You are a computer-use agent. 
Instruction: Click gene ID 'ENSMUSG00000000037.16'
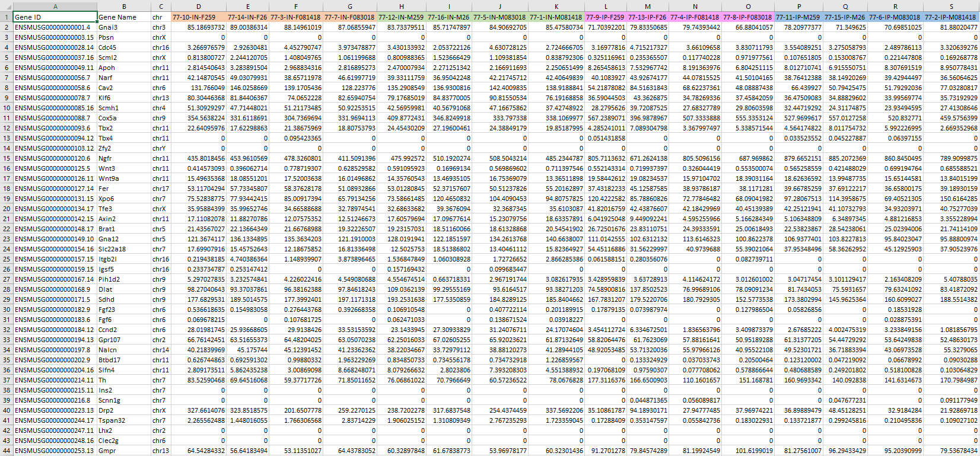coord(55,58)
